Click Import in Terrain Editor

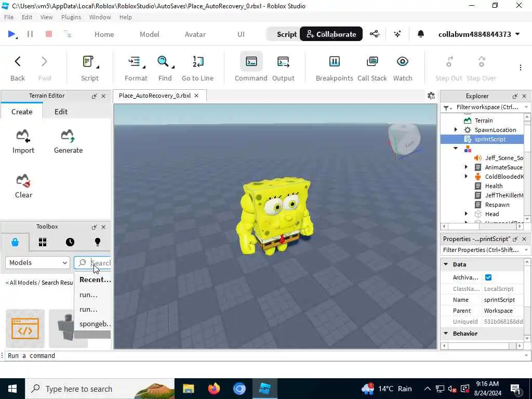point(23,141)
